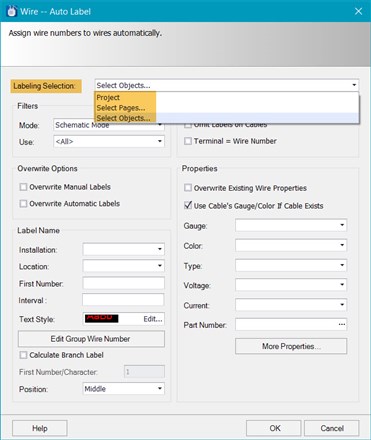Enable Overwrite Automatic Labels checkbox
The image size is (371, 440).
tap(23, 204)
